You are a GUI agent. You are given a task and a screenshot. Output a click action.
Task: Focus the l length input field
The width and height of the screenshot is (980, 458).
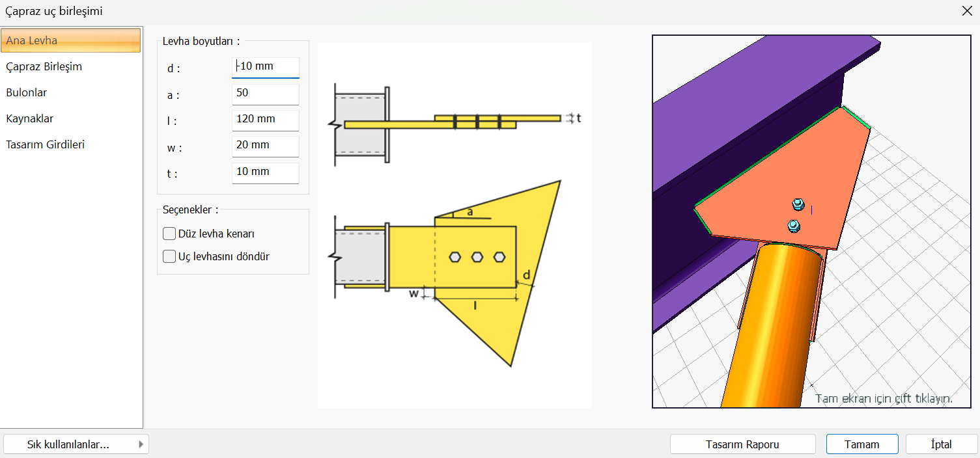click(x=265, y=119)
